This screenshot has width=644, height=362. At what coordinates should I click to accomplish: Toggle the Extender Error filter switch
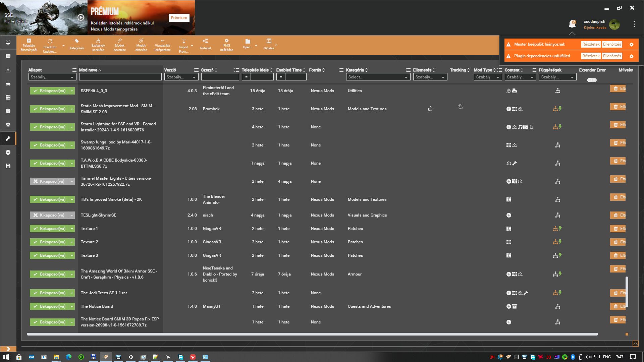point(592,80)
